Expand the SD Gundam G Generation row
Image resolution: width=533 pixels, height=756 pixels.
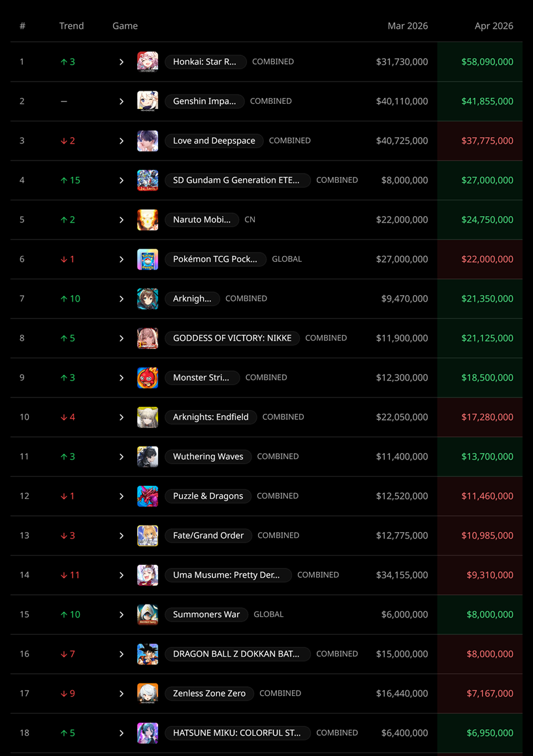pos(121,180)
